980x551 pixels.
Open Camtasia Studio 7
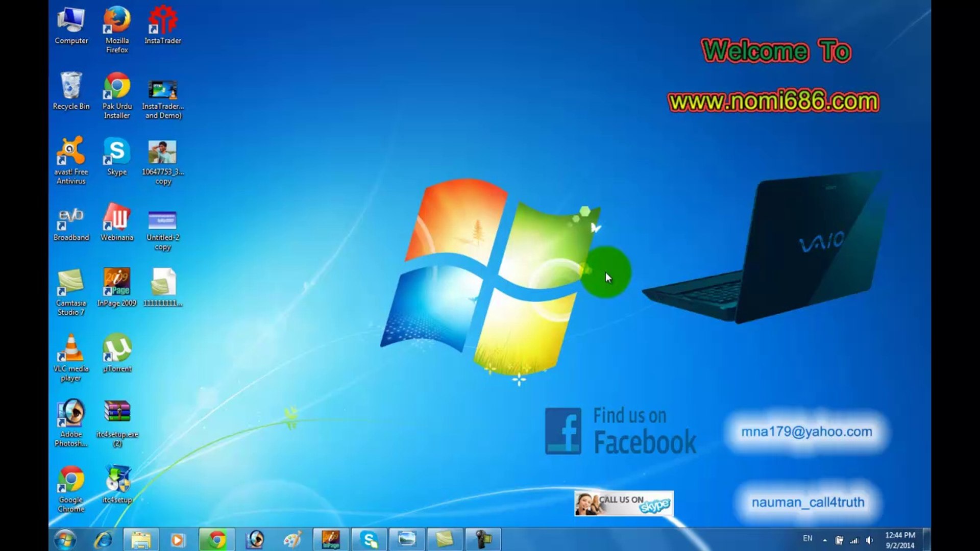click(x=71, y=284)
